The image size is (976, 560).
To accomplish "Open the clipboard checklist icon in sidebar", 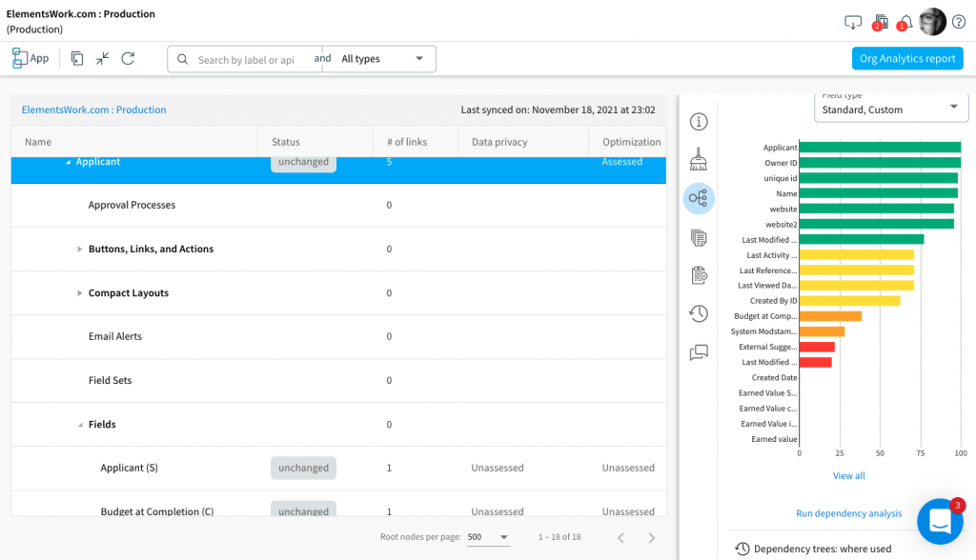I will 699,275.
